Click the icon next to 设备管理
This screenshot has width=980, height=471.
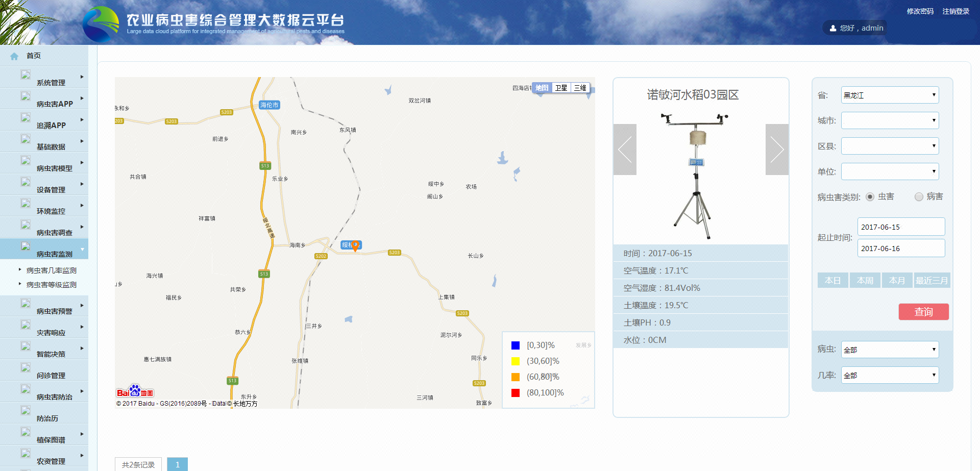click(26, 182)
